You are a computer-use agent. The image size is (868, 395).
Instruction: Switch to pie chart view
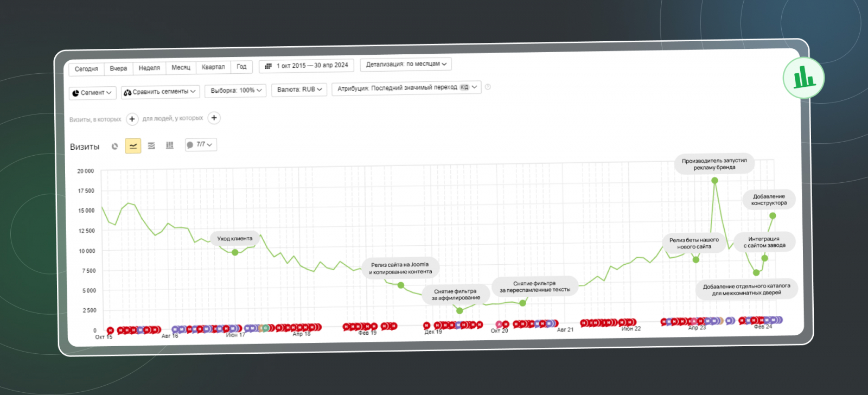(114, 146)
